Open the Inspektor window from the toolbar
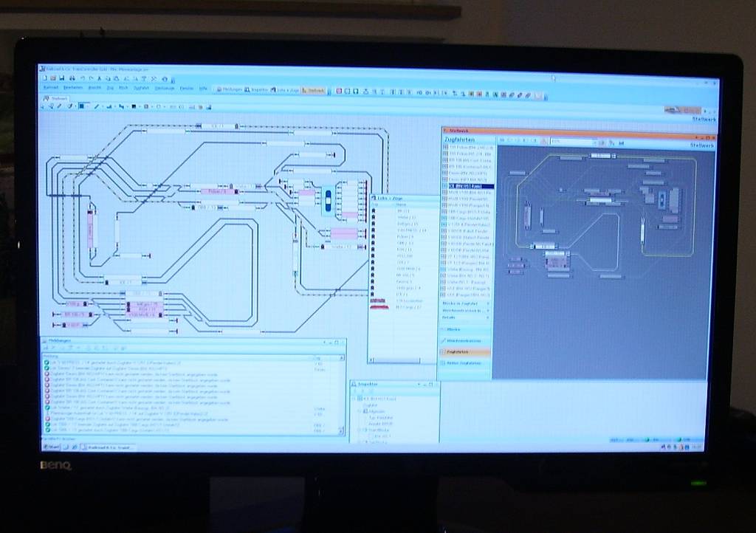The image size is (756, 533). pos(256,90)
